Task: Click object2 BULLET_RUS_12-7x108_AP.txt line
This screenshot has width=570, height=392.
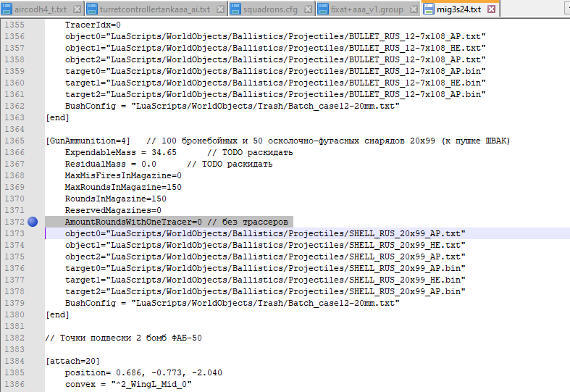Action: [275, 59]
